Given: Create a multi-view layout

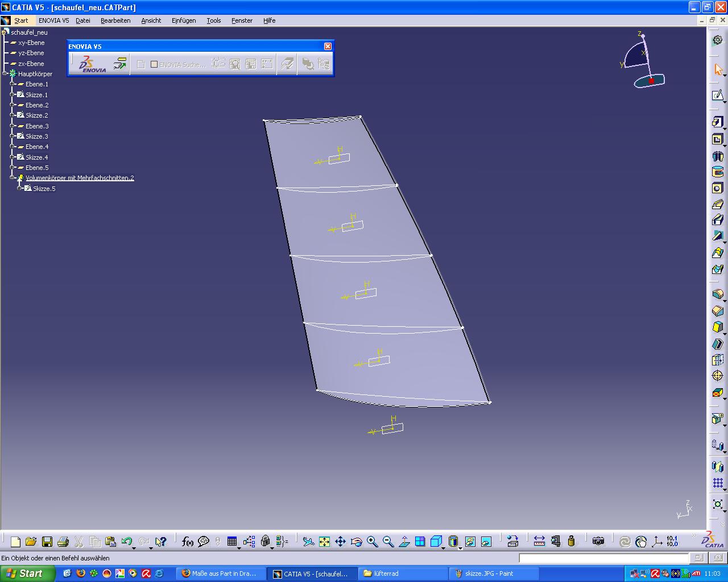Looking at the screenshot, I should coord(420,542).
